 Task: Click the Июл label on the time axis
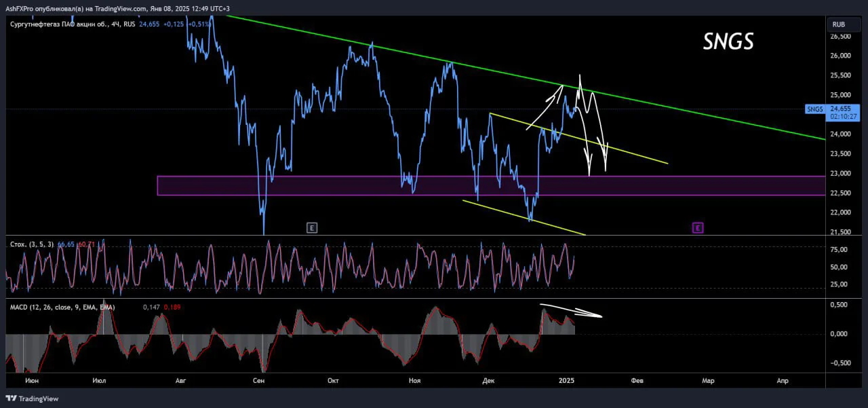click(x=99, y=382)
